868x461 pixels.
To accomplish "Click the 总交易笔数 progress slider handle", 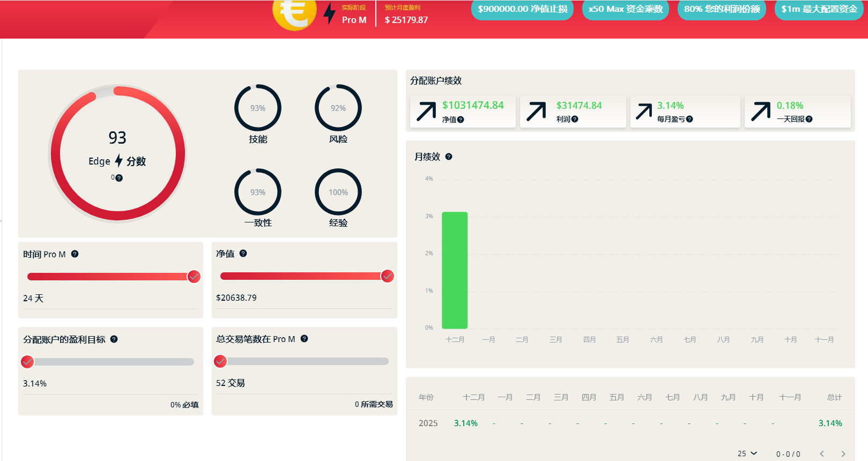I will [220, 361].
